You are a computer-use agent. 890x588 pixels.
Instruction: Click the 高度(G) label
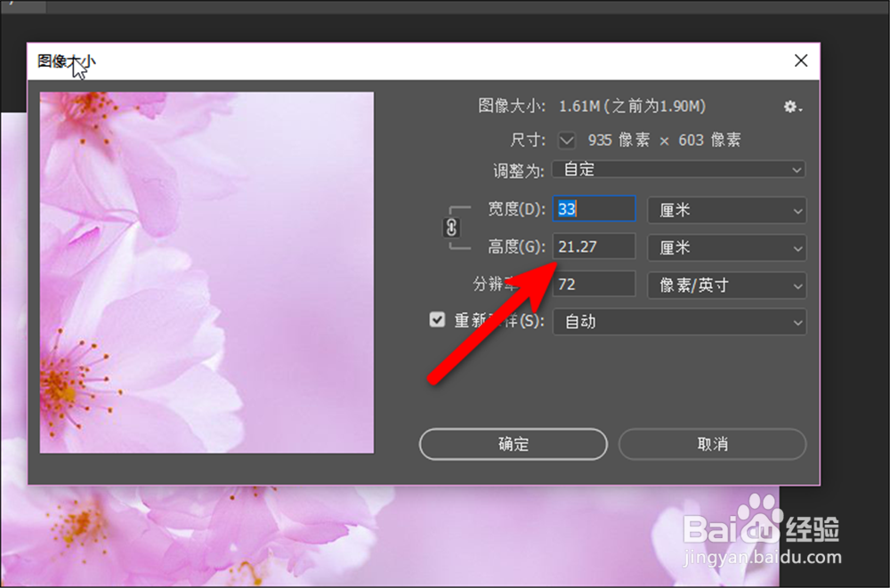(516, 246)
